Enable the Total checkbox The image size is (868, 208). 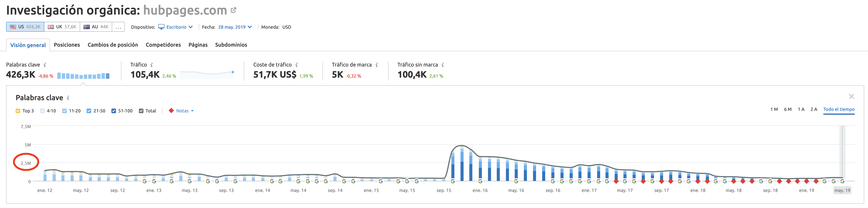point(141,110)
